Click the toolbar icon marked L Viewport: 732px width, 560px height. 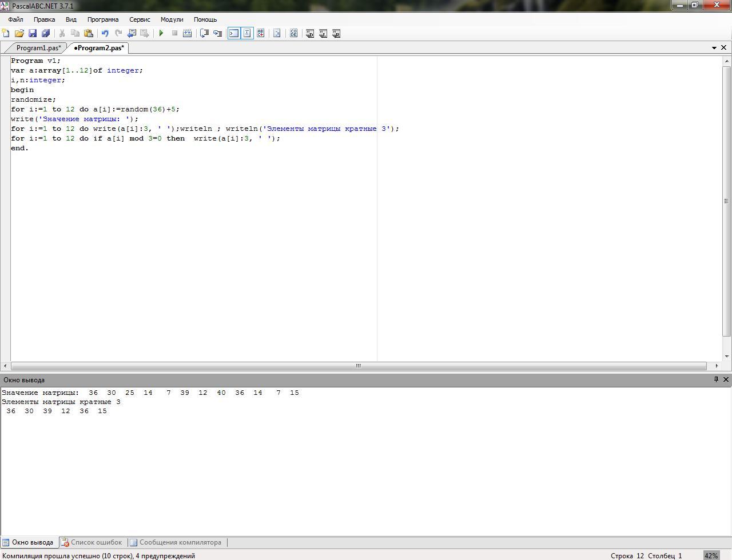323,33
